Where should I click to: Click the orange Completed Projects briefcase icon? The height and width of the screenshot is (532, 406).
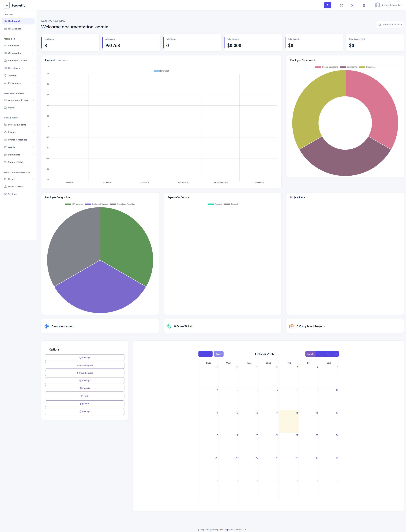pos(292,326)
